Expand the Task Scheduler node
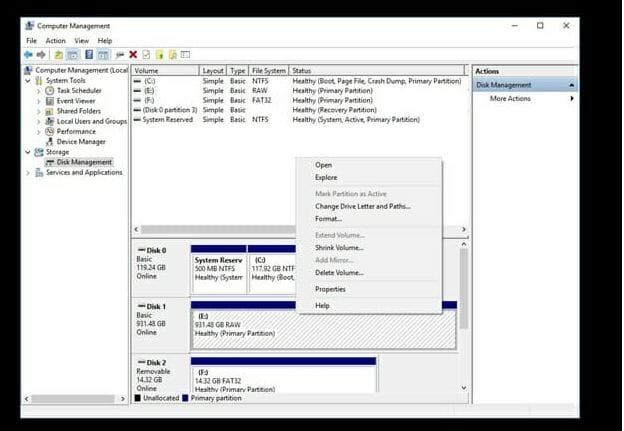624x431 pixels. (x=39, y=91)
